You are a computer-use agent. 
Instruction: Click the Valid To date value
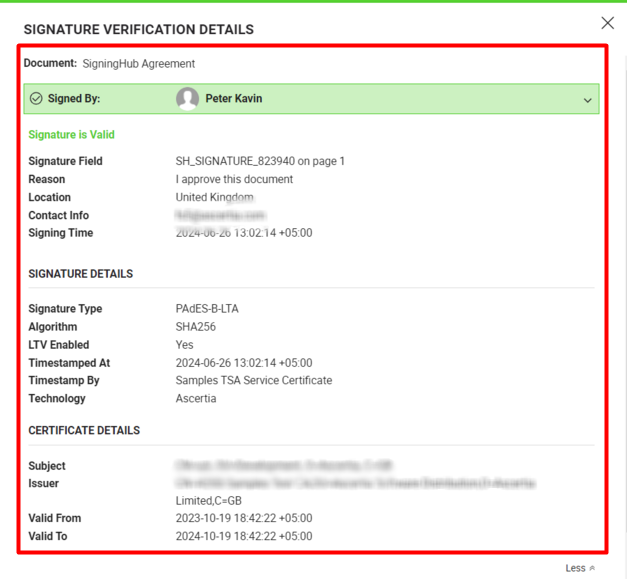[x=244, y=536]
